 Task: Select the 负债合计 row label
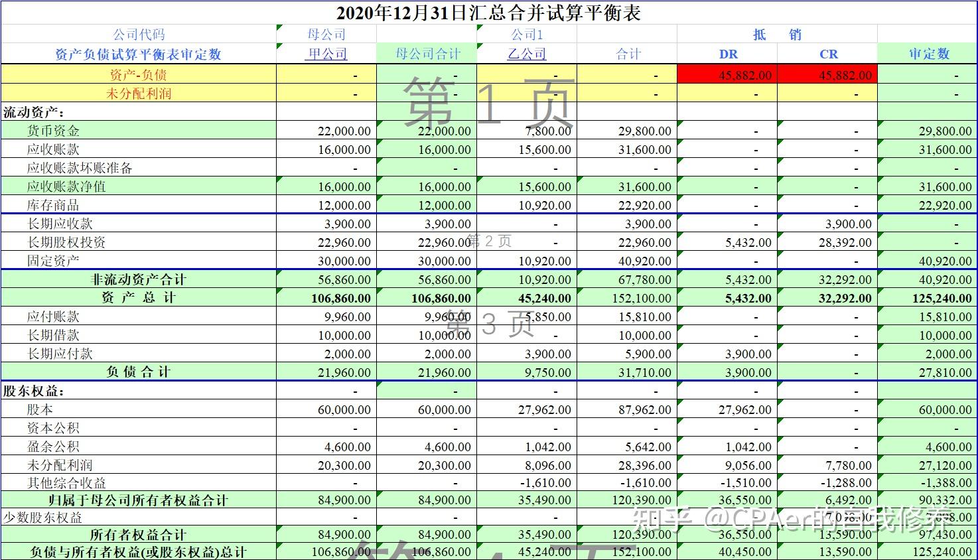(x=139, y=372)
